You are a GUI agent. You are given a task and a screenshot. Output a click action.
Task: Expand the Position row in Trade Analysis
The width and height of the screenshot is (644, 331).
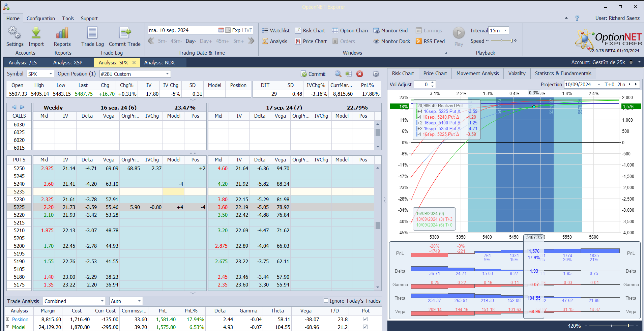tap(8, 319)
